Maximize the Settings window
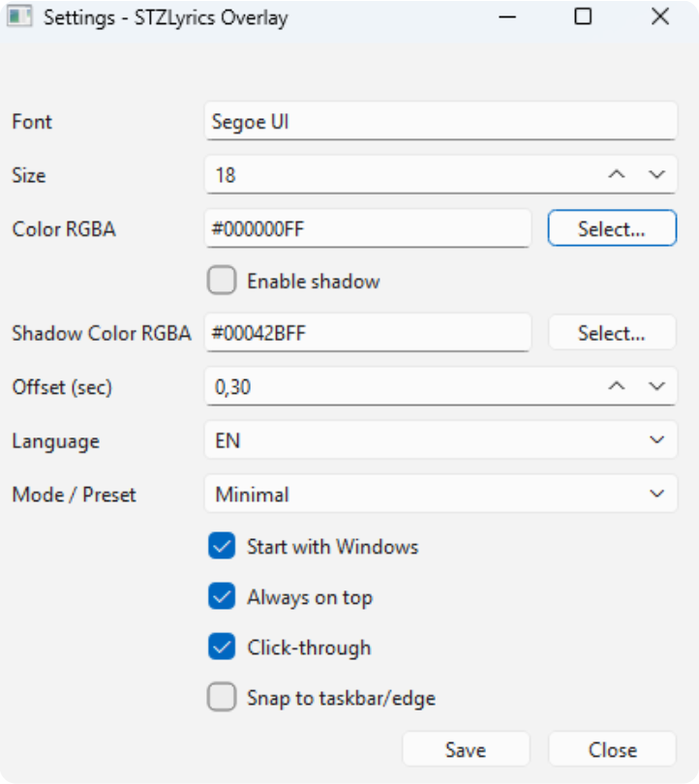Viewport: 699px width, 784px height. [x=583, y=17]
